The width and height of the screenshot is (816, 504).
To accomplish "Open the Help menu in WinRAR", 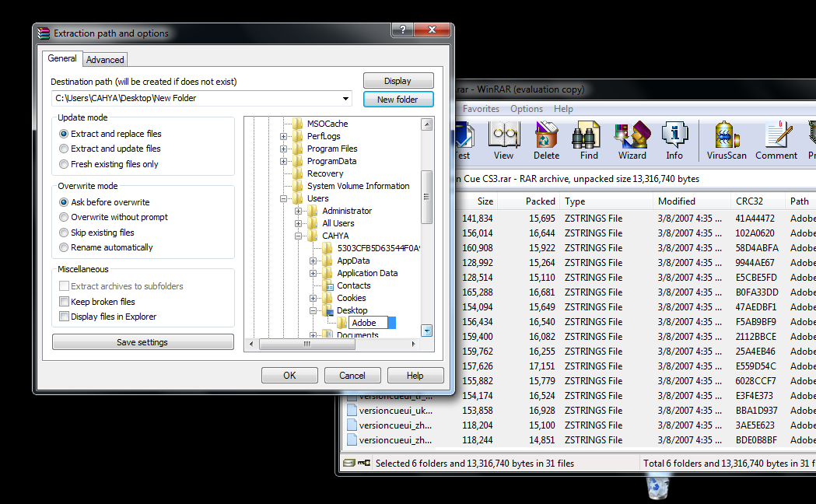I will tap(563, 109).
